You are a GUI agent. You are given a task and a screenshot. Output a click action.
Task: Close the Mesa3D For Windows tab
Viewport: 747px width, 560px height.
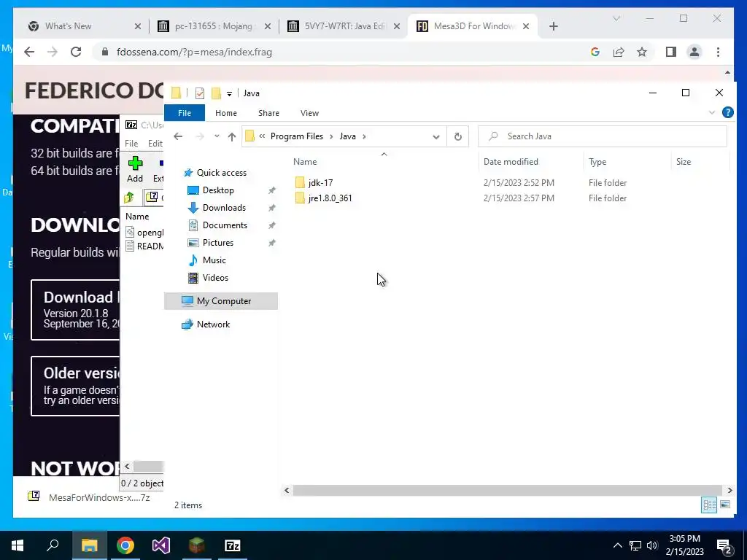[x=526, y=26]
